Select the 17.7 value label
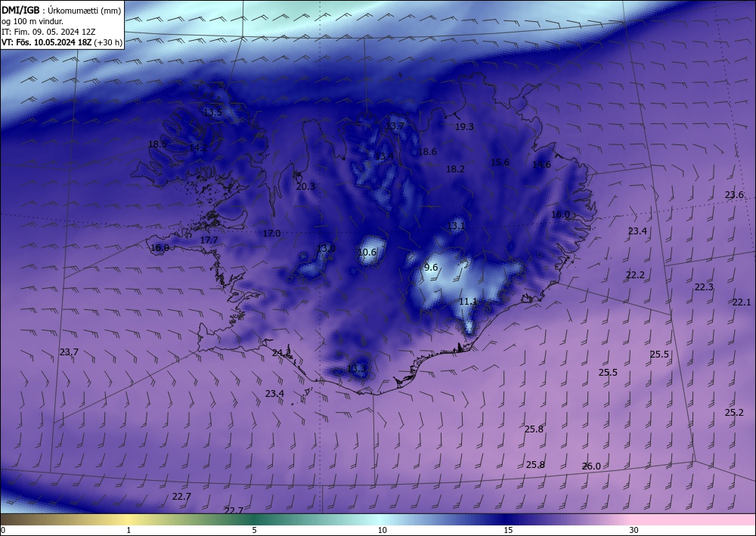 [x=209, y=240]
